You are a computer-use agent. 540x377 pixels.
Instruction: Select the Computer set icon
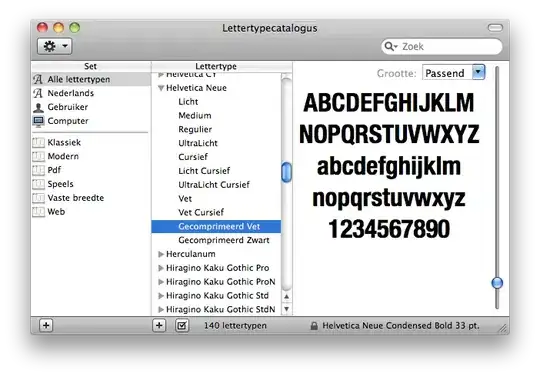pos(38,121)
